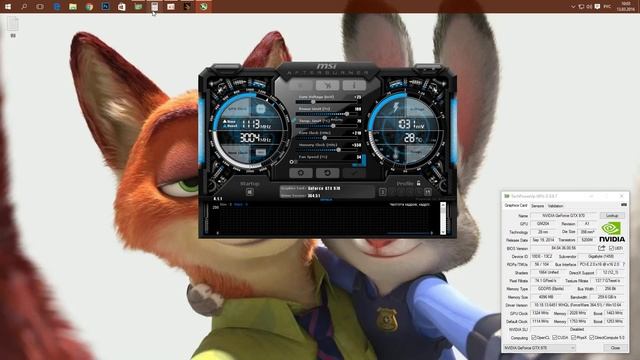
Task: Click GPU-Z BIOS save/share icon
Action: (602, 248)
